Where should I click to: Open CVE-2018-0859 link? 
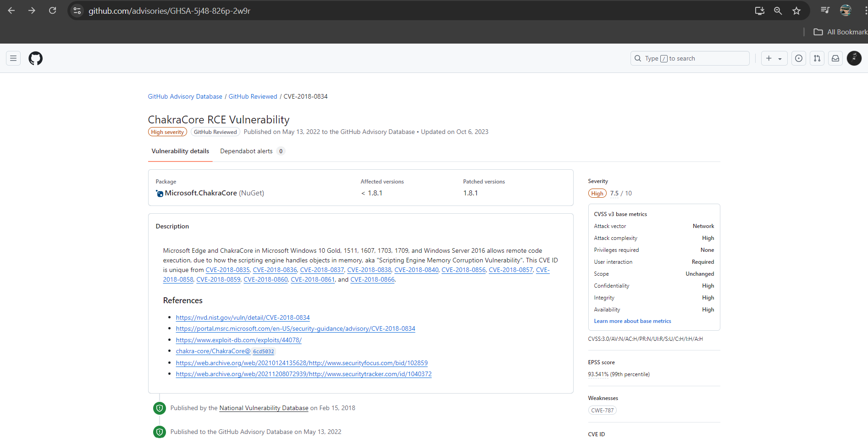[x=218, y=279]
